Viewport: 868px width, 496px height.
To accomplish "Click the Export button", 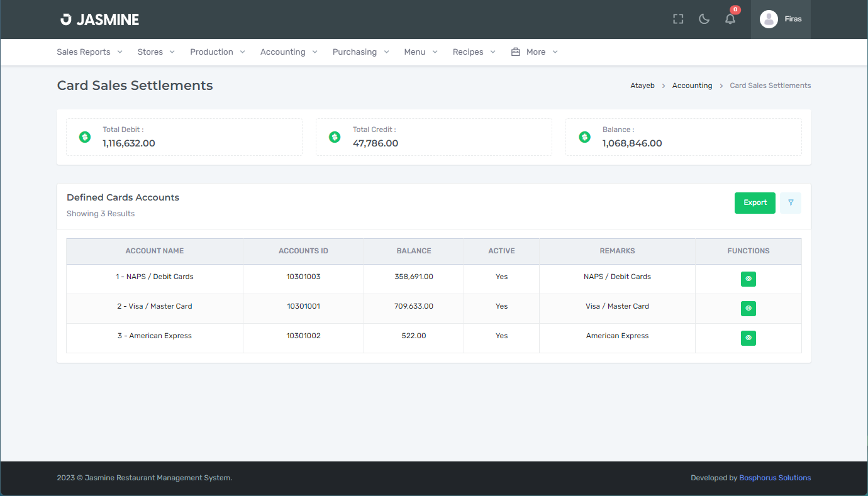I will (x=755, y=202).
